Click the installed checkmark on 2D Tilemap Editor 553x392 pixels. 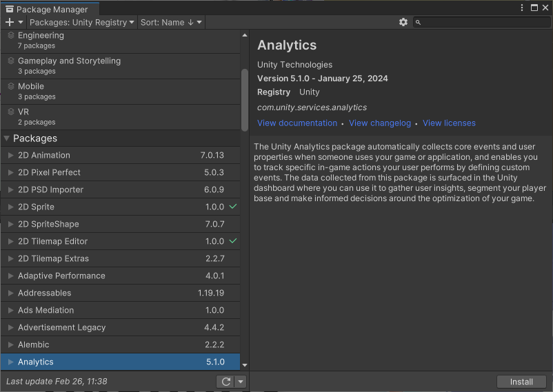(x=233, y=240)
